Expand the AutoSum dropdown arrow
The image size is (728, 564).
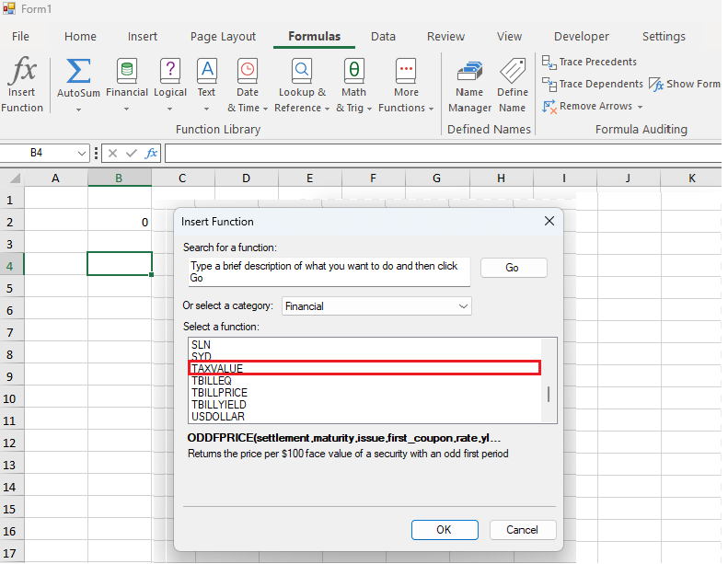(x=78, y=109)
